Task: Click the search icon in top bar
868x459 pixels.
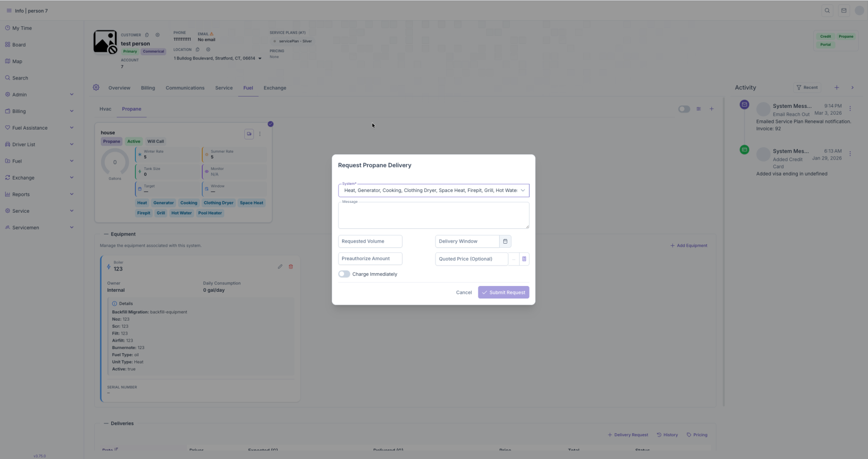Action: pos(827,10)
